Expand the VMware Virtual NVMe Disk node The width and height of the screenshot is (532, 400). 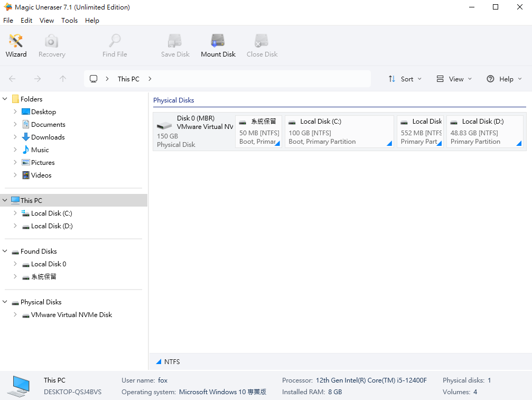click(x=15, y=314)
